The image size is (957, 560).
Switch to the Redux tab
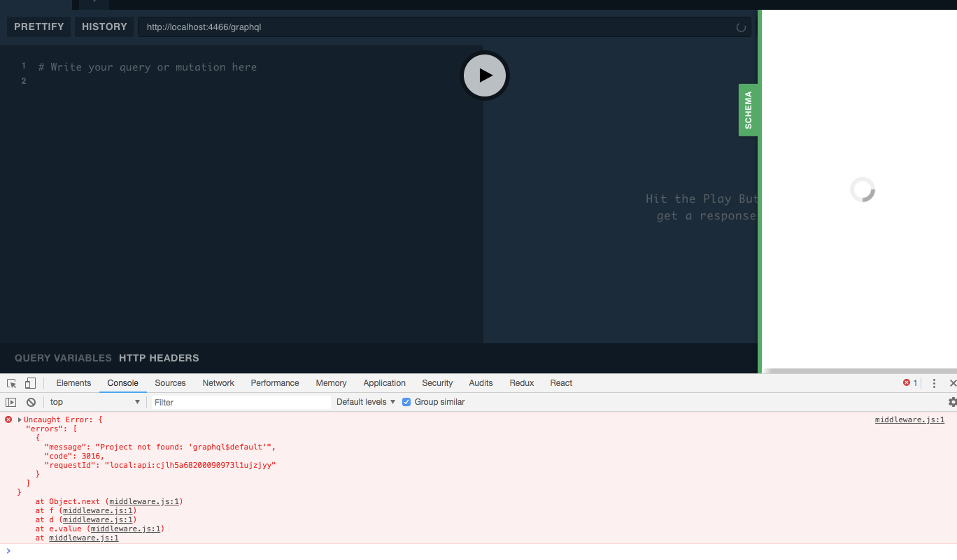click(522, 383)
